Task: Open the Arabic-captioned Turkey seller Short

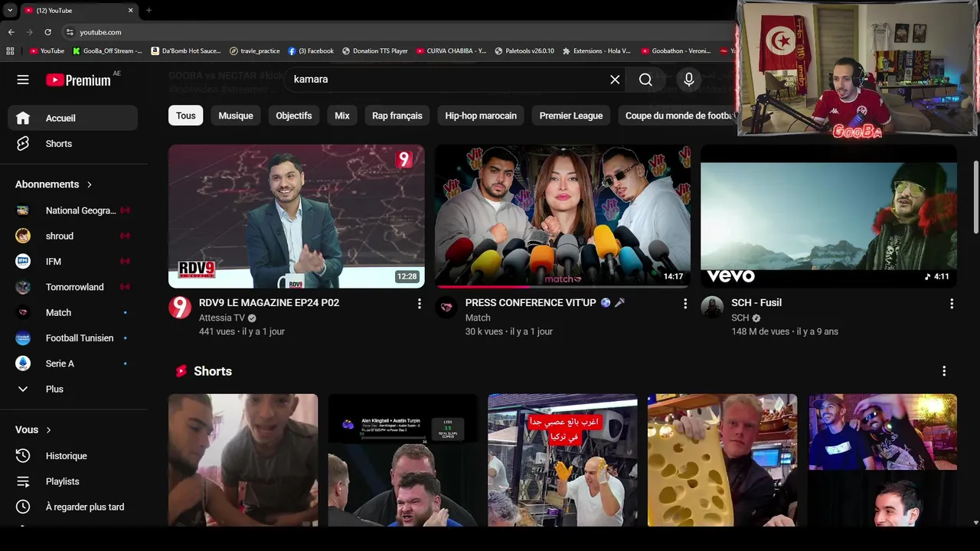Action: pos(563,460)
